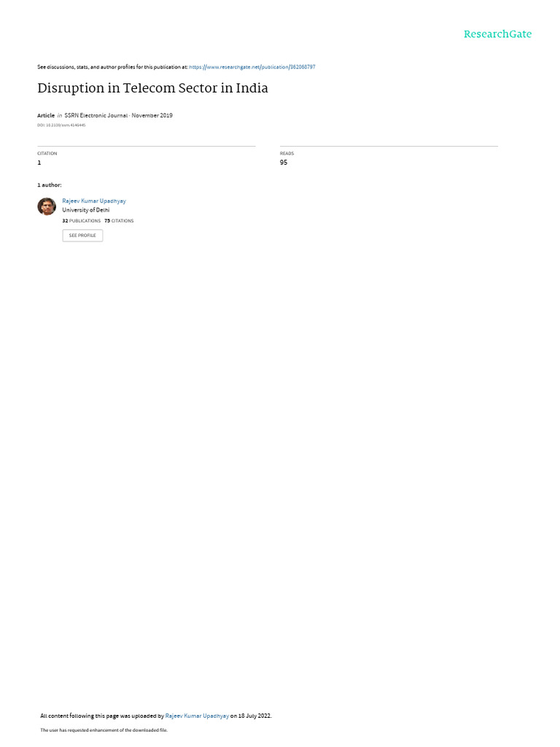Select the 75 CITATIONS stat
Screen dimensions: 560x747
119,221
